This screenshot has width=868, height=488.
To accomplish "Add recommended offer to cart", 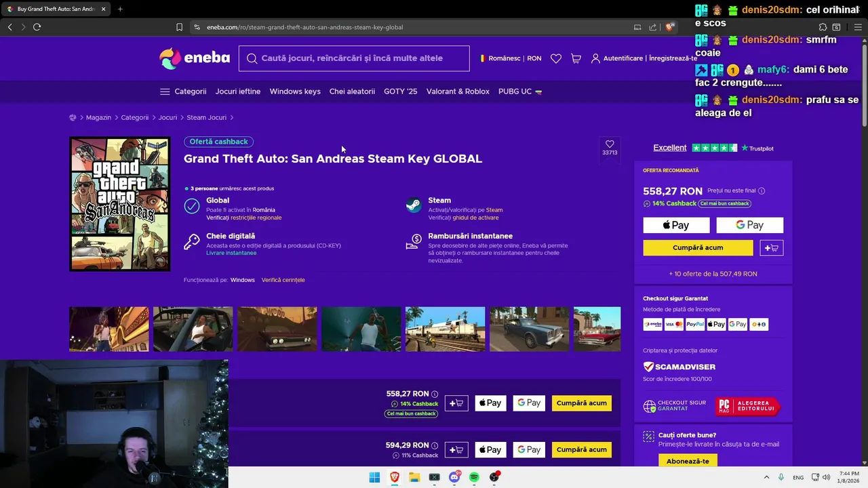I will point(772,248).
